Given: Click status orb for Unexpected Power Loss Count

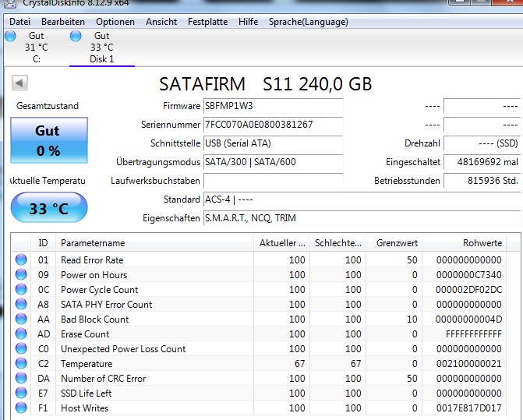Looking at the screenshot, I should click(x=21, y=348).
